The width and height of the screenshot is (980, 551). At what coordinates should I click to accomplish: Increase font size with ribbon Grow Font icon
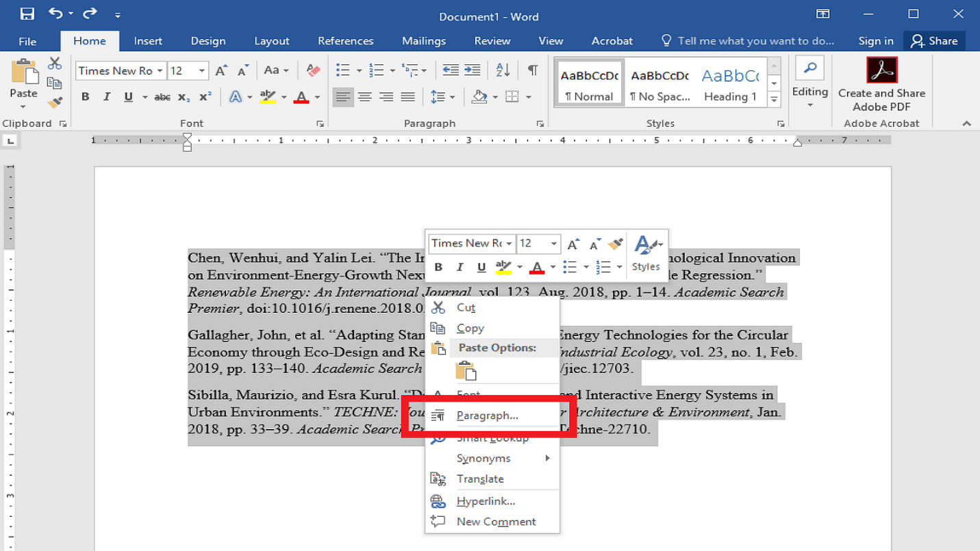[x=221, y=71]
